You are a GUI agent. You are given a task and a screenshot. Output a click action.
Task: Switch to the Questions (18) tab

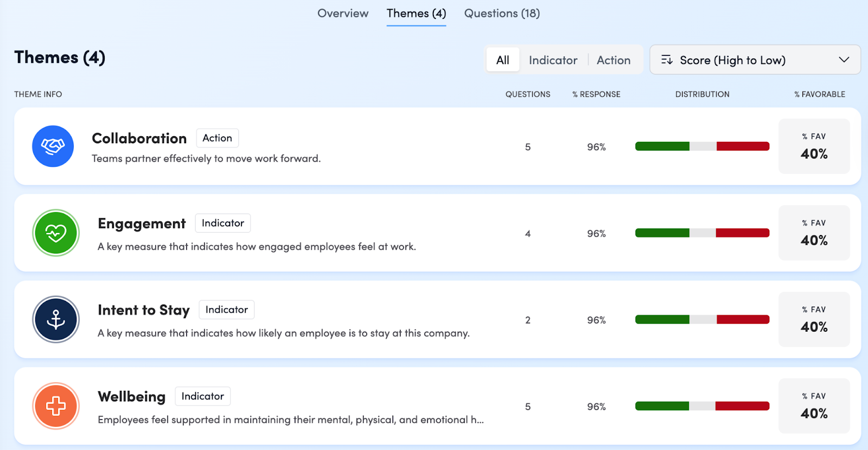tap(502, 14)
